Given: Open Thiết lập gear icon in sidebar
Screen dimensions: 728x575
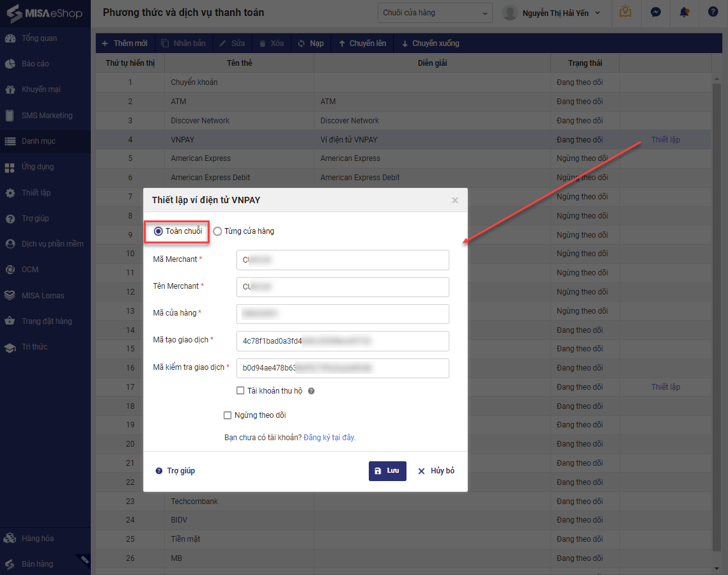Looking at the screenshot, I should [10, 192].
